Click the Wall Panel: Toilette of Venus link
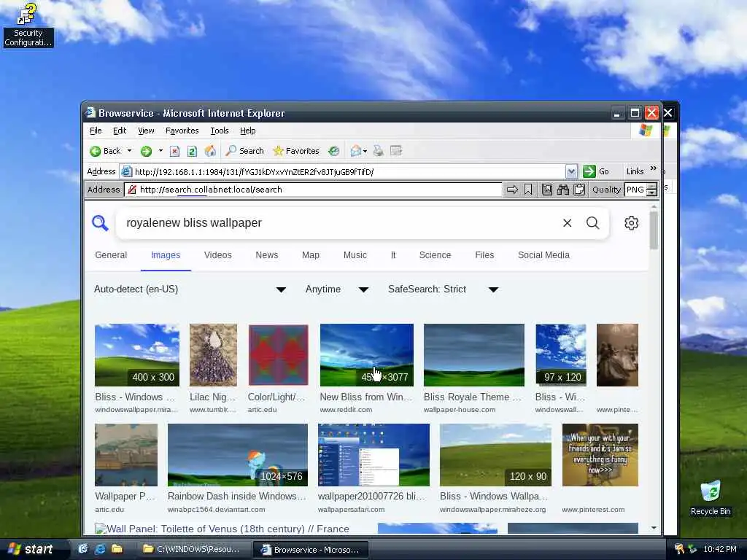Screen dimensions: 747x560 [x=222, y=529]
